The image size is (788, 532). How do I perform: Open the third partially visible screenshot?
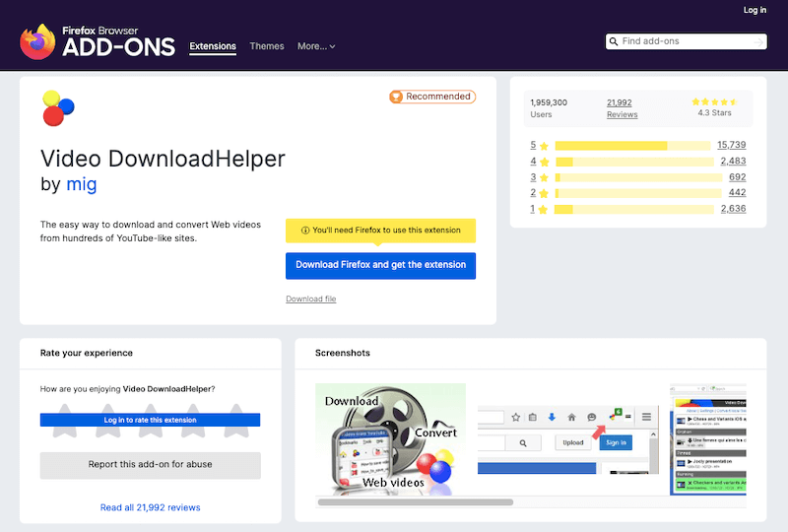click(708, 439)
